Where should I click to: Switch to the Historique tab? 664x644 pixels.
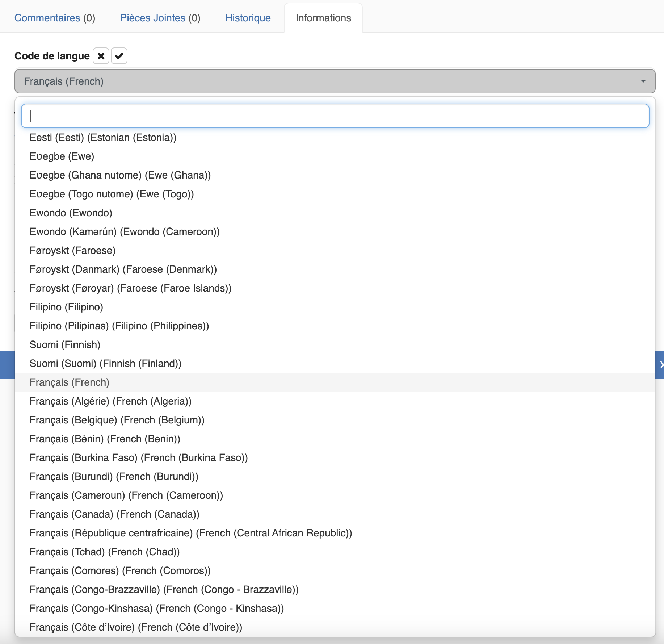click(248, 18)
